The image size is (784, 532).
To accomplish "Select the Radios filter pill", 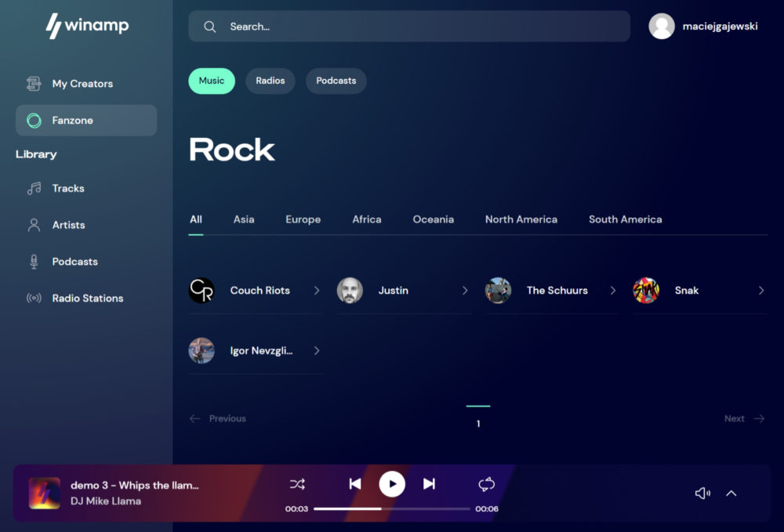I will point(270,81).
